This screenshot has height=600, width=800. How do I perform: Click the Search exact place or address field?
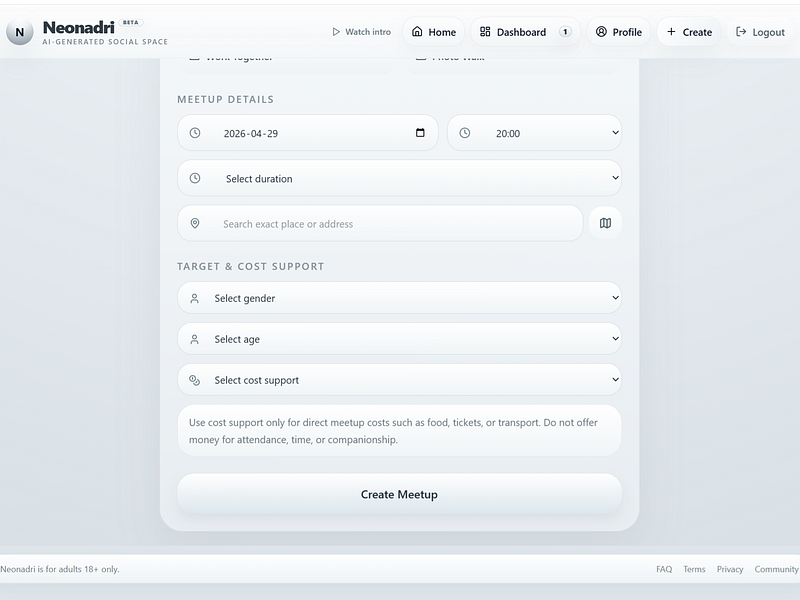click(x=380, y=223)
